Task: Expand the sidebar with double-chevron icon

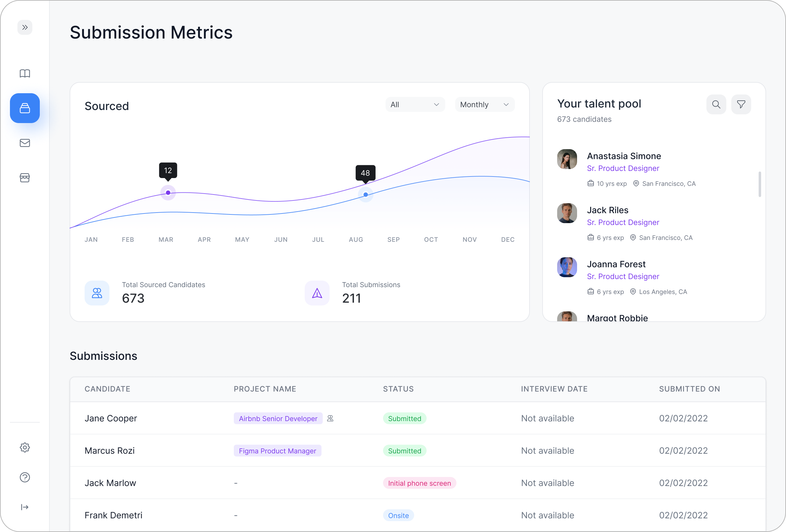Action: click(x=25, y=27)
